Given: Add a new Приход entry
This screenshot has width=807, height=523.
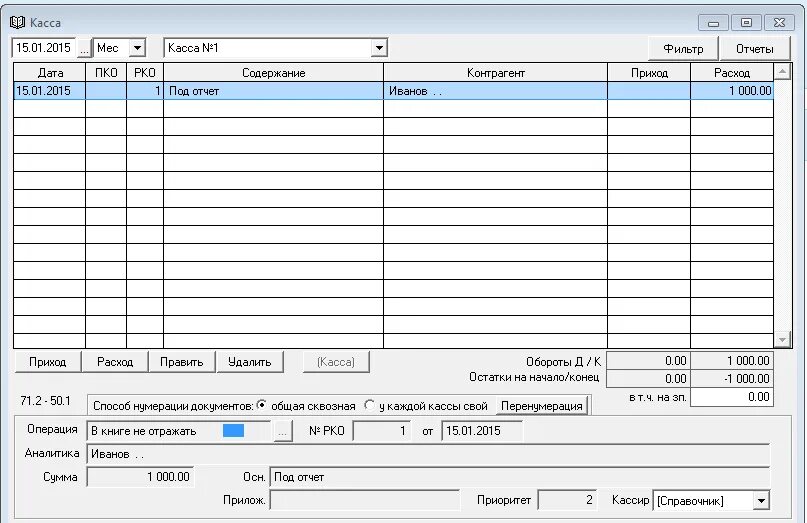Looking at the screenshot, I should pos(48,362).
